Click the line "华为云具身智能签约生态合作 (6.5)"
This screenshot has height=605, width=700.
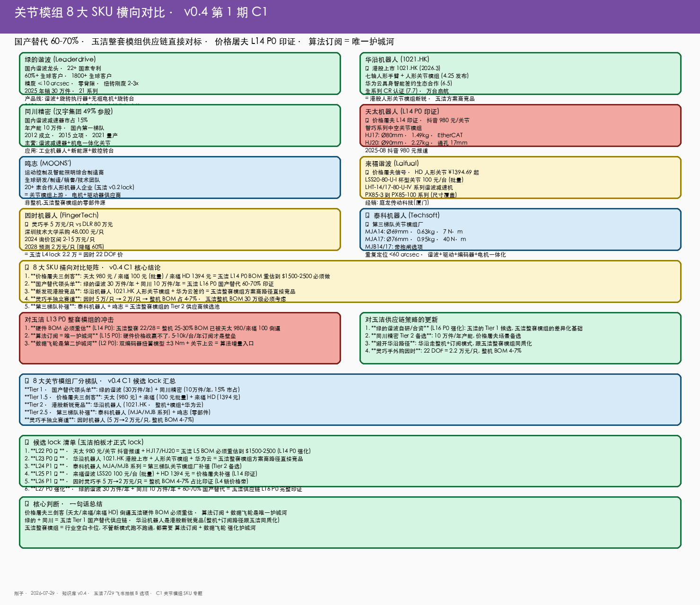pos(409,84)
